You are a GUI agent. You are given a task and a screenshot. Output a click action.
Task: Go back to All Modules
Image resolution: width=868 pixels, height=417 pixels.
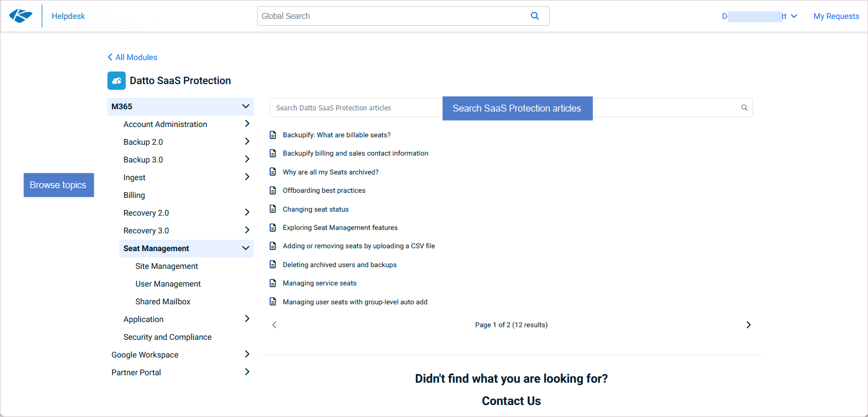coord(133,57)
